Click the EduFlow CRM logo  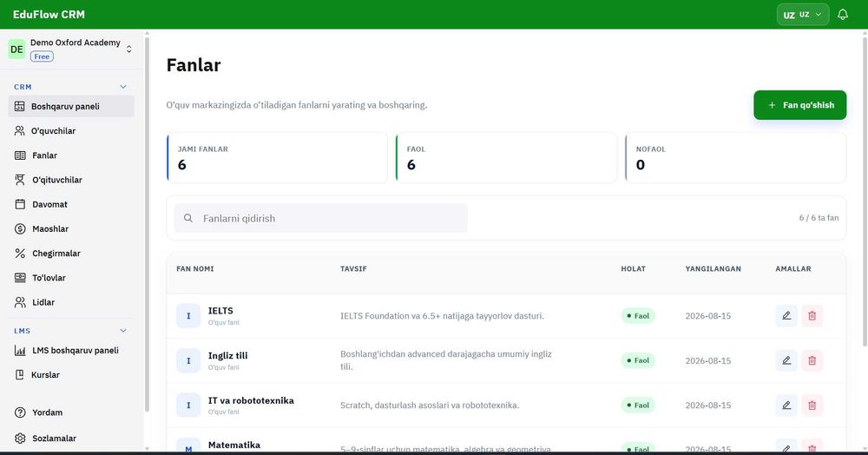[49, 15]
